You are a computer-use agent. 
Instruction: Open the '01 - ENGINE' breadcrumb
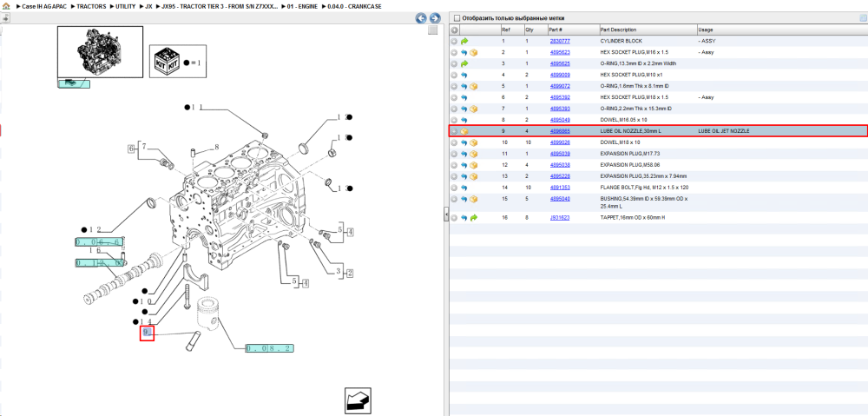[x=302, y=6]
